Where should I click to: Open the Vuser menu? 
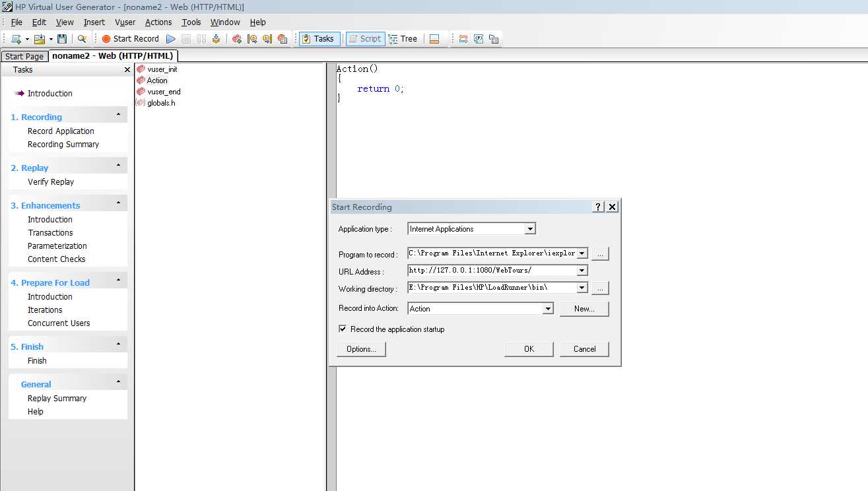[x=125, y=22]
